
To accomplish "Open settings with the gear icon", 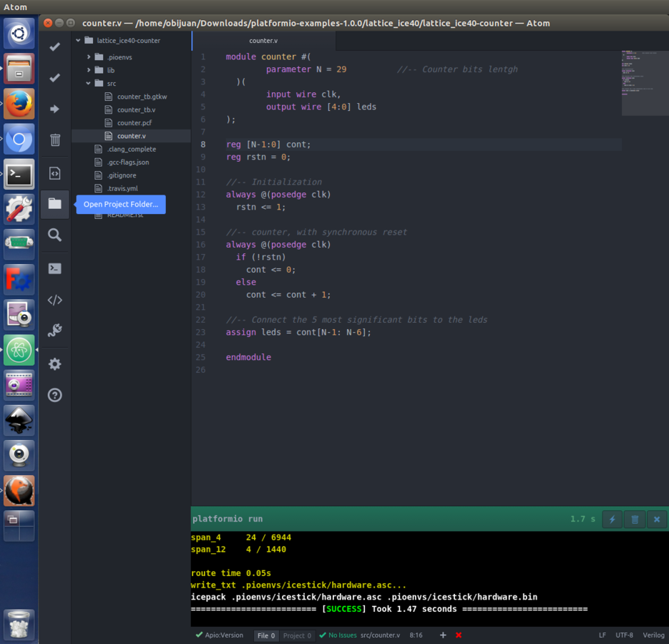I will 54,364.
